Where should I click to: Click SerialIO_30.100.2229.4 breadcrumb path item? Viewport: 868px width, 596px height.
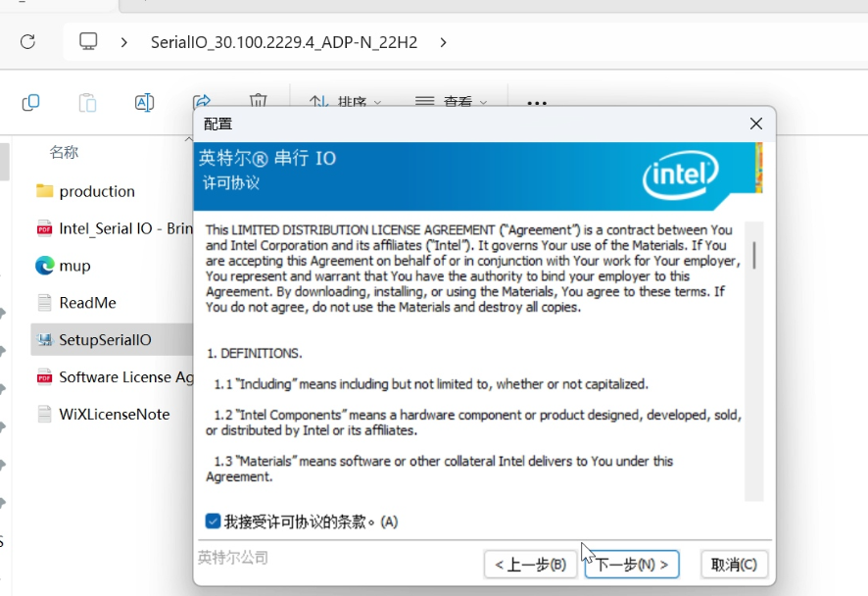(x=283, y=42)
